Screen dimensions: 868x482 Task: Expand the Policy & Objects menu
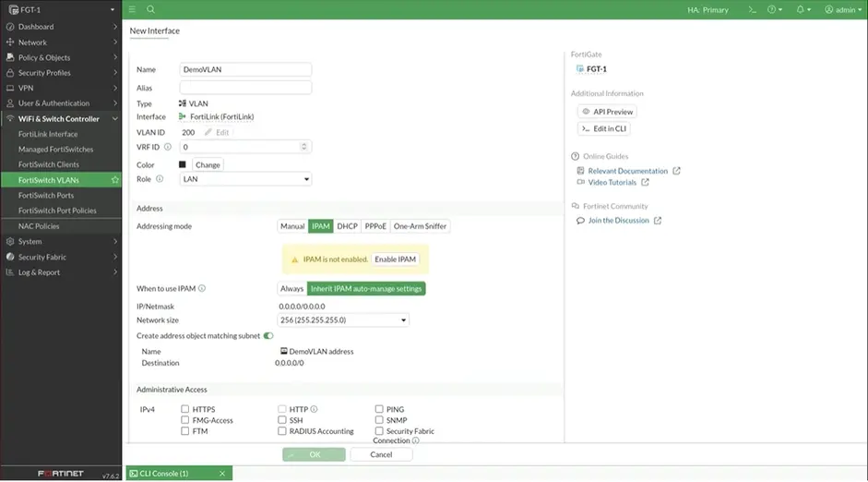coord(115,57)
